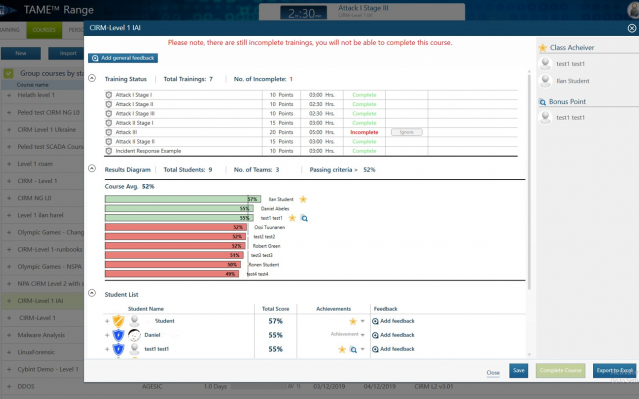Viewport: 639px width, 399px height.
Task: Open Achievement dropdown in Daniel's row
Action: [x=363, y=335]
